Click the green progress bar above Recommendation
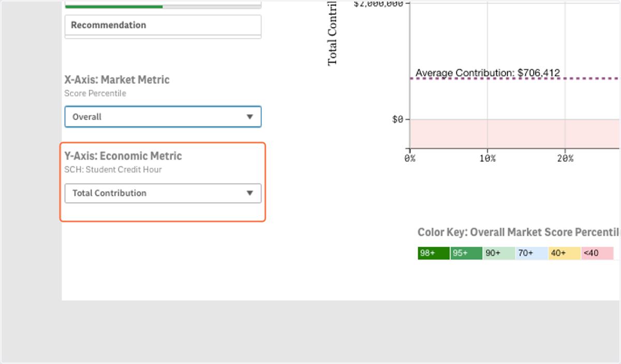 click(114, 6)
